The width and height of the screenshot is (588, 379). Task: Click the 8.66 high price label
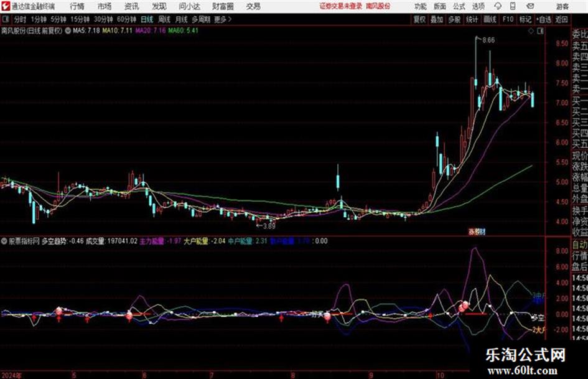(x=488, y=40)
